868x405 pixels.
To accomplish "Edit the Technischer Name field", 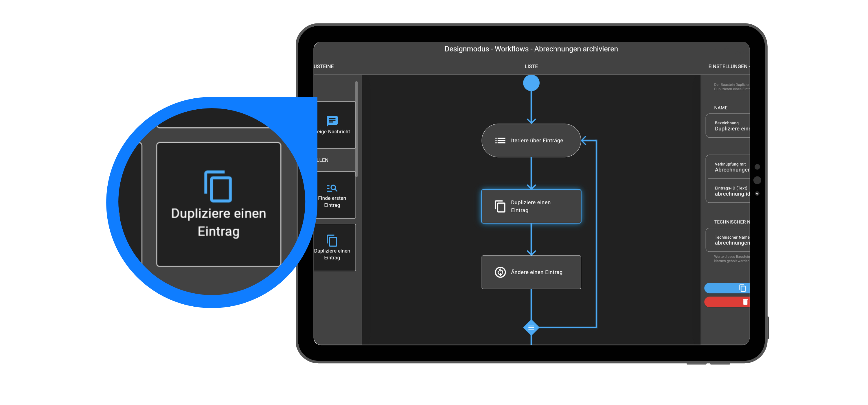I will [727, 240].
